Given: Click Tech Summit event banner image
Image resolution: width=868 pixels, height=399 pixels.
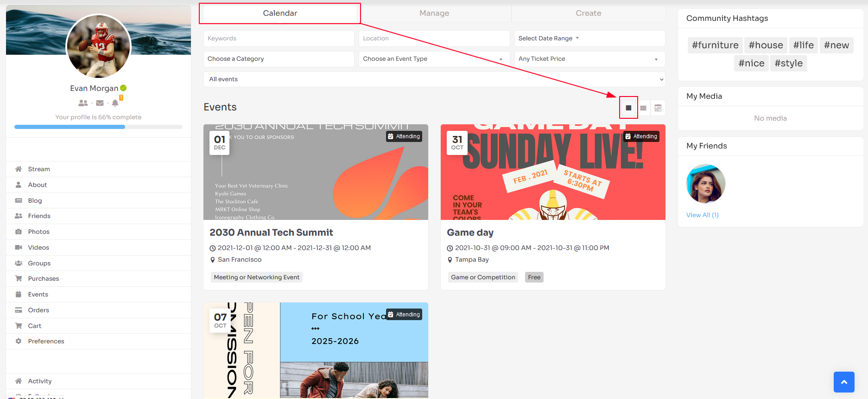Looking at the screenshot, I should point(316,172).
